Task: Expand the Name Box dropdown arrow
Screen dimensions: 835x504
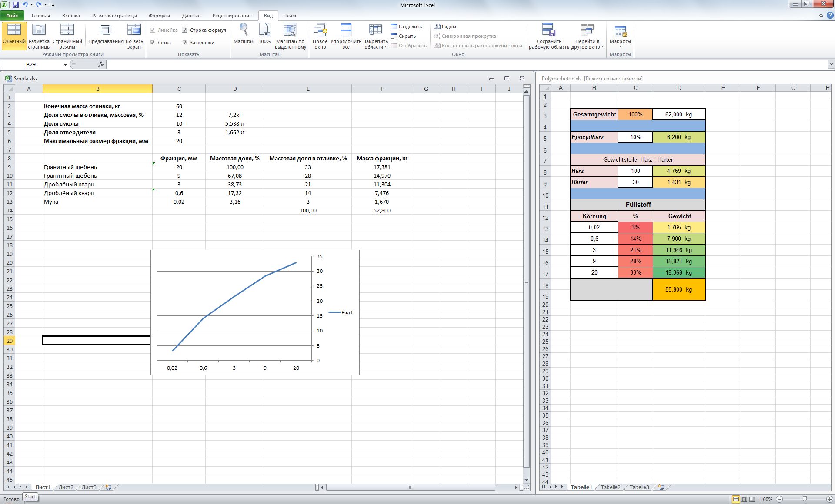Action: click(x=65, y=64)
